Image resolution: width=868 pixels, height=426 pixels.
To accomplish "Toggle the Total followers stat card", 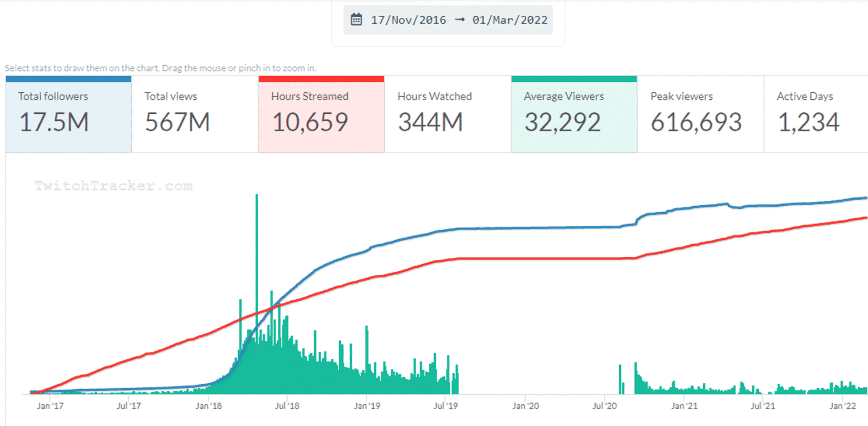I will [x=69, y=115].
